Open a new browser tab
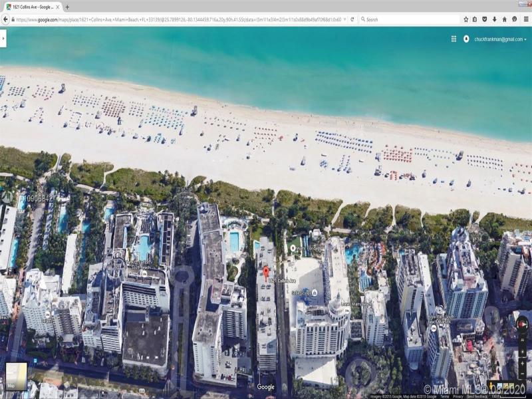The height and width of the screenshot is (399, 532). pyautogui.click(x=67, y=7)
